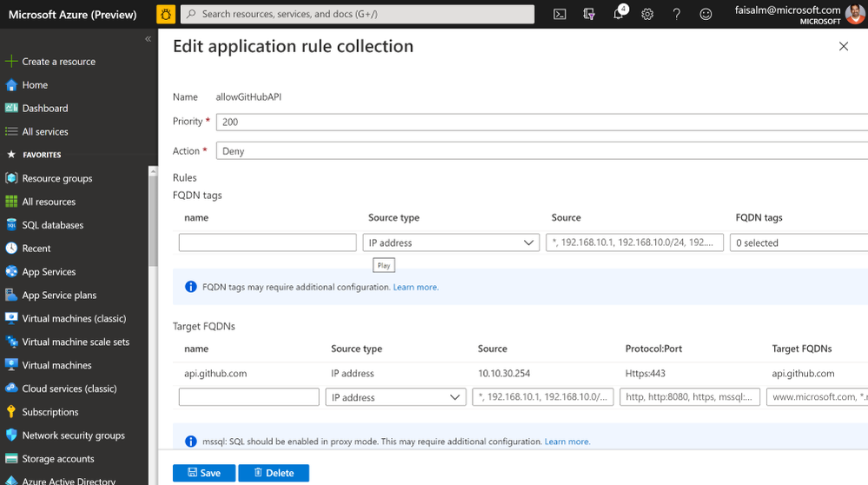Viewport: 868px width, 485px height.
Task: Click Network security groups shield icon
Action: coord(11,435)
